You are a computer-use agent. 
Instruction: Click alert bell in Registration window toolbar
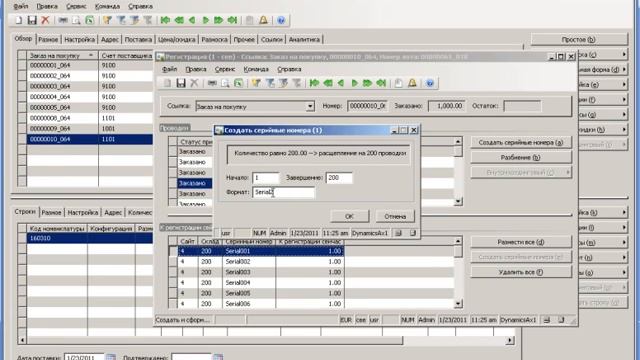tap(412, 83)
